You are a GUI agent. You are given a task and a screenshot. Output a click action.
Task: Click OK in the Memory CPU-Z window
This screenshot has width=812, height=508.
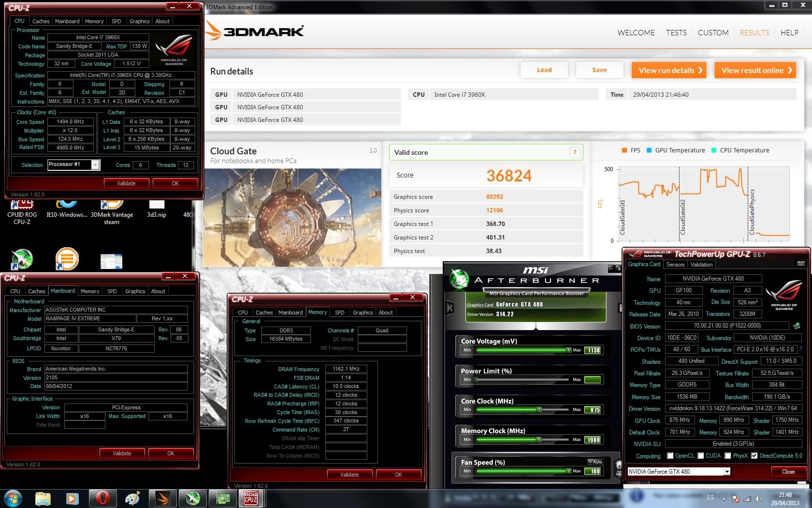click(x=398, y=475)
